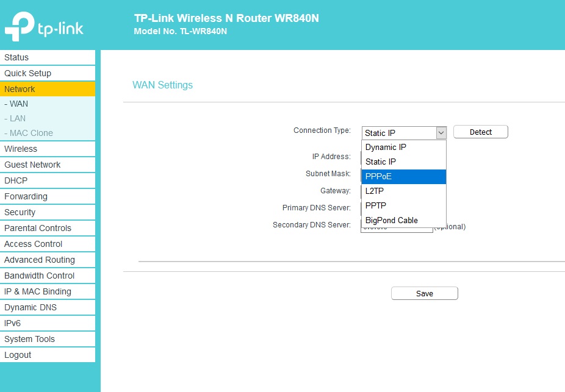565x392 pixels.
Task: Choose Static IP option in dropdown list
Action: [x=404, y=162]
